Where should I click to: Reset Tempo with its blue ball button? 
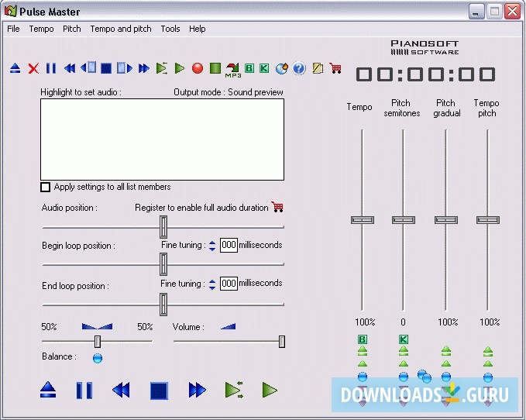[x=363, y=377]
